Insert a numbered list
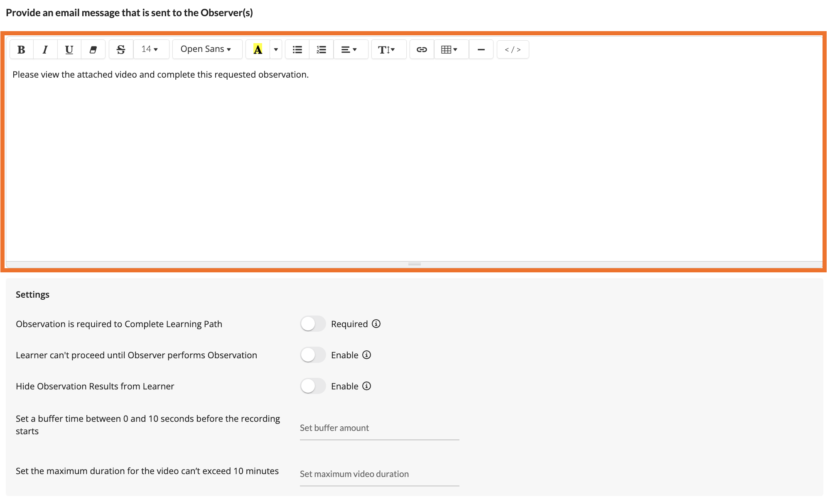 (321, 49)
